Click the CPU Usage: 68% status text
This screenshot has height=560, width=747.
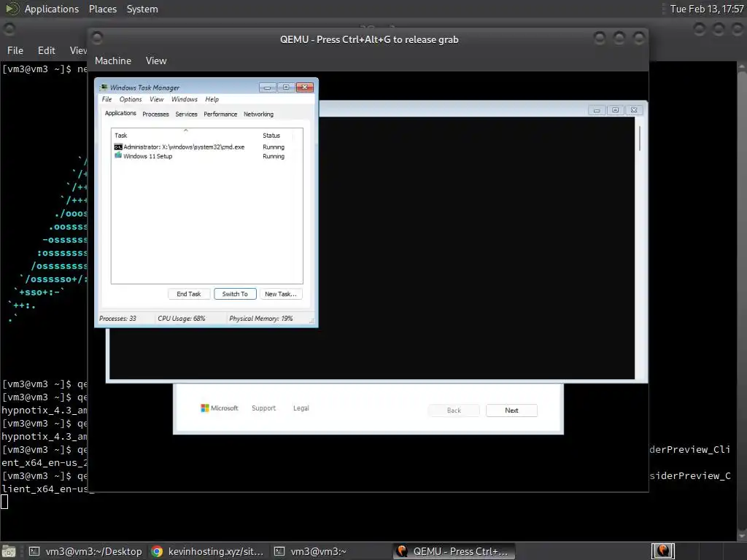click(182, 319)
